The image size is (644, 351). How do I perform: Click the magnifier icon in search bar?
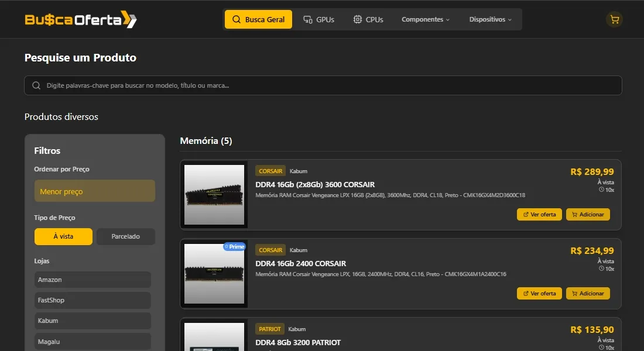click(36, 85)
